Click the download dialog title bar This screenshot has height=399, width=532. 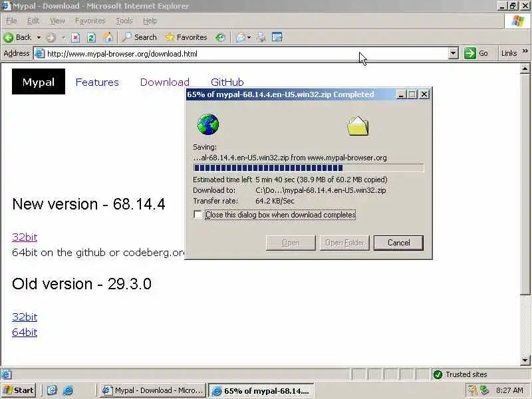point(290,94)
